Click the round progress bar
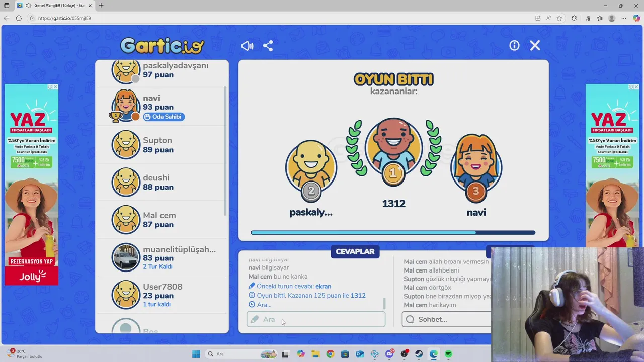The width and height of the screenshot is (644, 362). (393, 233)
